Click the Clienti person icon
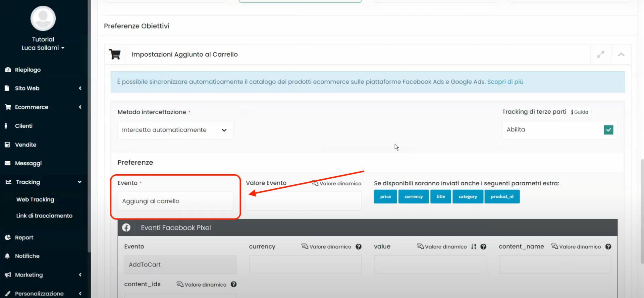The height and width of the screenshot is (298, 644). coord(6,126)
